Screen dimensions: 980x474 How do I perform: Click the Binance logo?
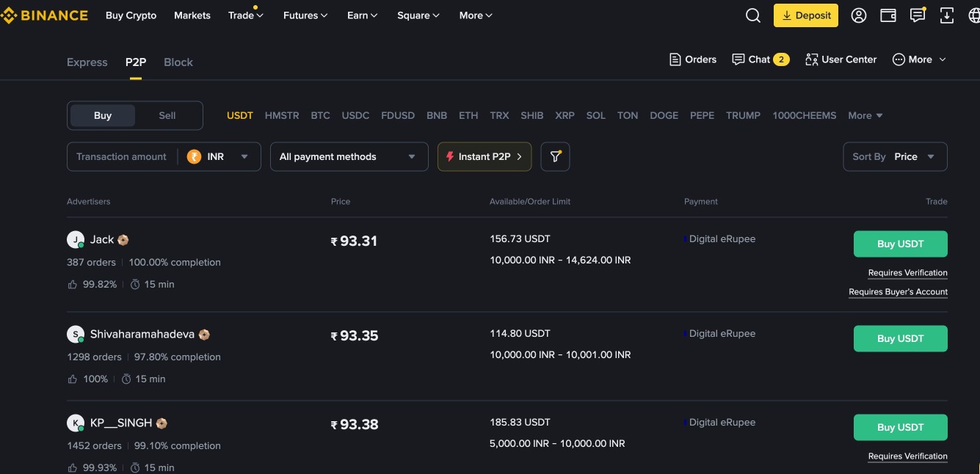click(x=44, y=15)
